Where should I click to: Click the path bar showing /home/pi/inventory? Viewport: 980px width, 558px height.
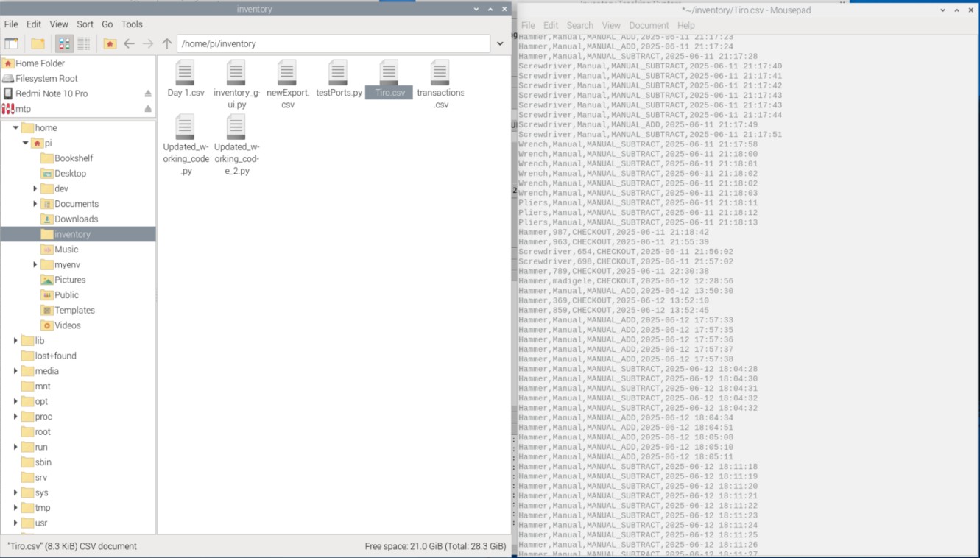(x=334, y=43)
